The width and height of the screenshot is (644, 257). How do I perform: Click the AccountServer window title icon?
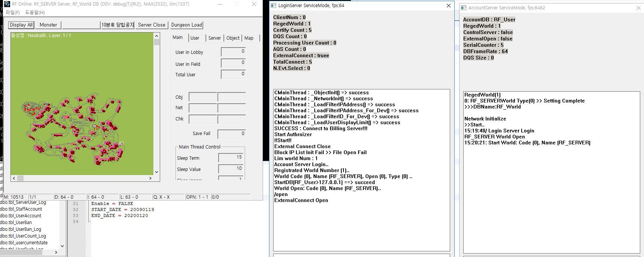point(464,7)
